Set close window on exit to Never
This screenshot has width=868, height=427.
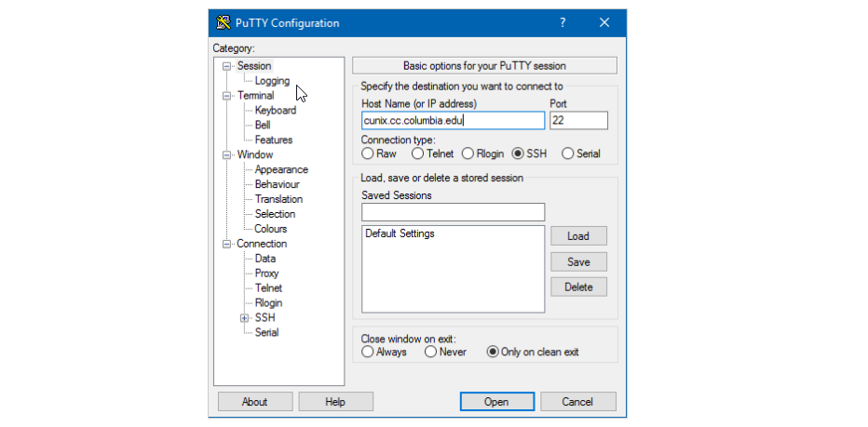(x=430, y=352)
